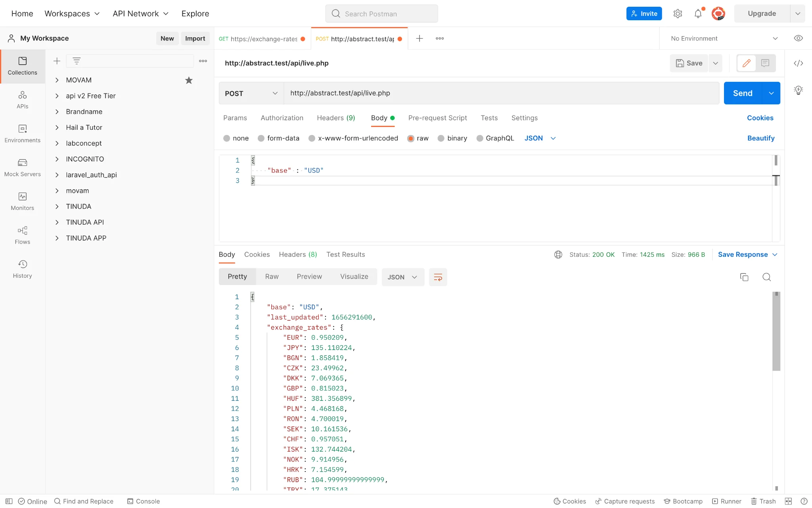Switch to the Authorization tab
The height and width of the screenshot is (508, 812).
coord(282,118)
